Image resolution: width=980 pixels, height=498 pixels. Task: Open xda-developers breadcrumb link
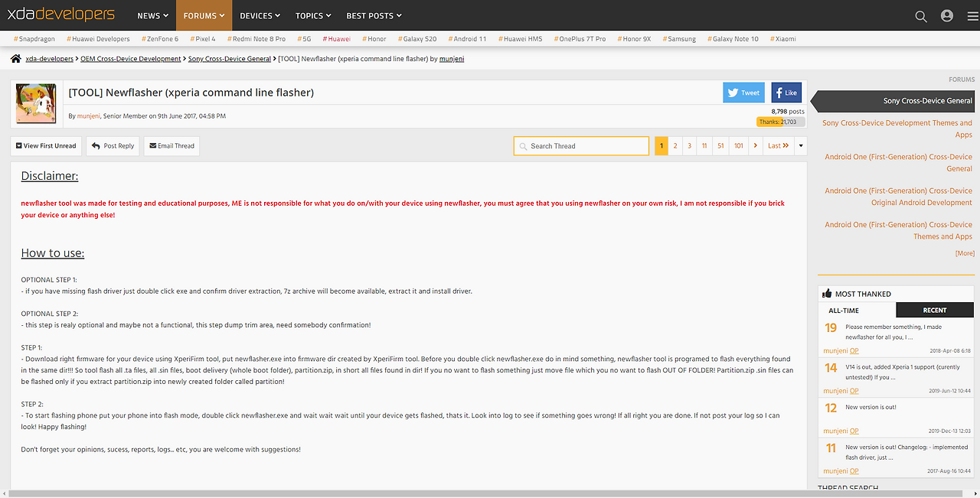(x=49, y=59)
